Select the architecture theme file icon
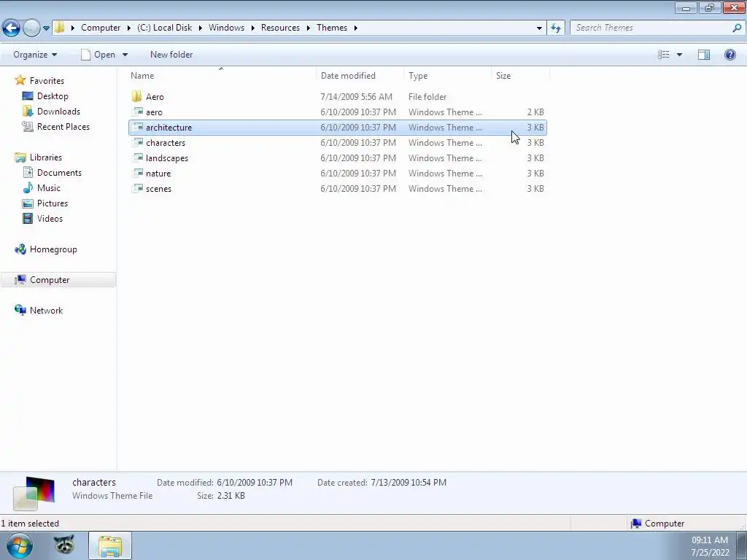 click(137, 127)
